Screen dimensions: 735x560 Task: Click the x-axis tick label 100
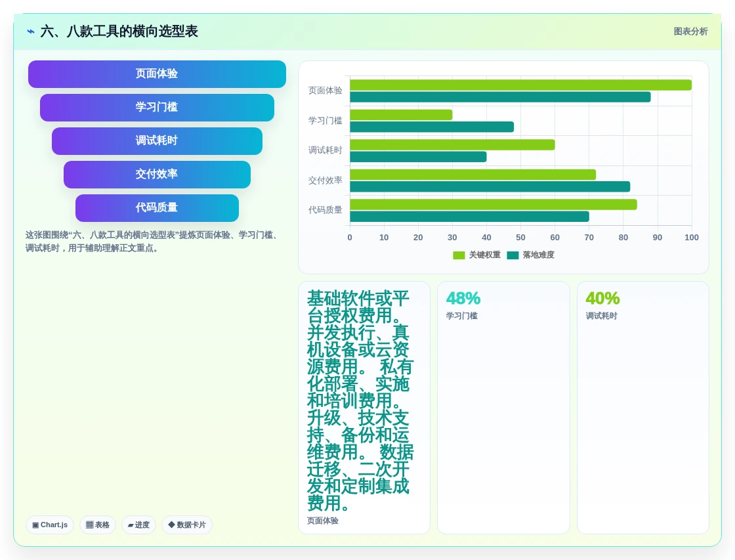click(692, 237)
